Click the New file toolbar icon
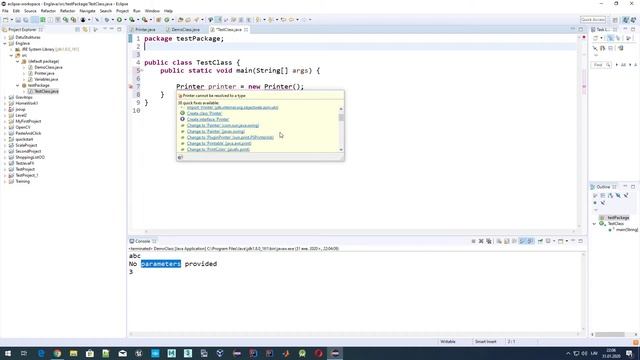640x360 pixels. click(6, 20)
